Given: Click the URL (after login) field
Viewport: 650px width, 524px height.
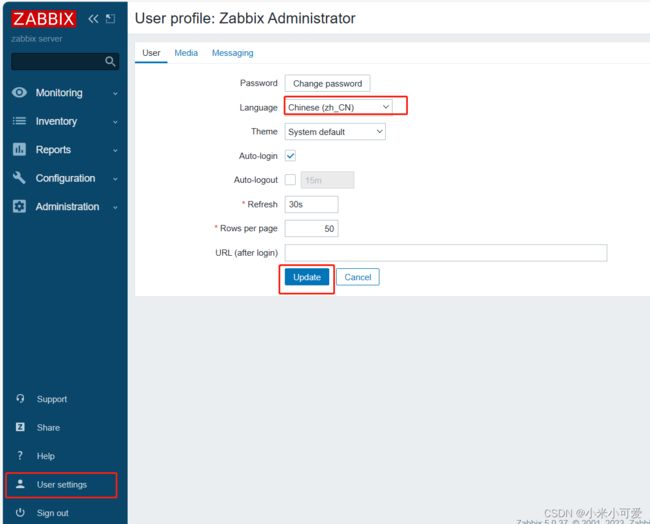Looking at the screenshot, I should 446,253.
